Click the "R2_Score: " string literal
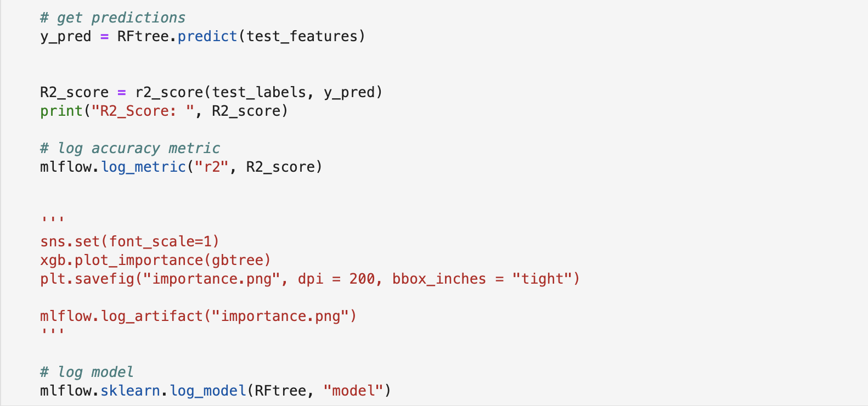Screen dimensions: 868x406 pos(143,111)
